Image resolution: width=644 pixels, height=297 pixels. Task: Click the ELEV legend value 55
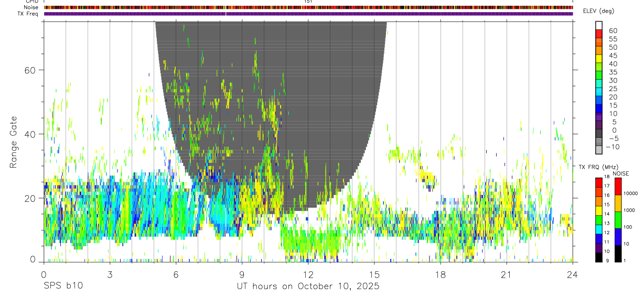pyautogui.click(x=613, y=39)
